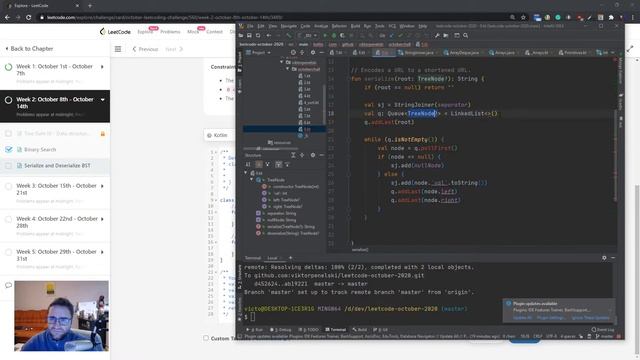Open the Refactor menu in IntelliJ
640x360 pixels.
339,26
